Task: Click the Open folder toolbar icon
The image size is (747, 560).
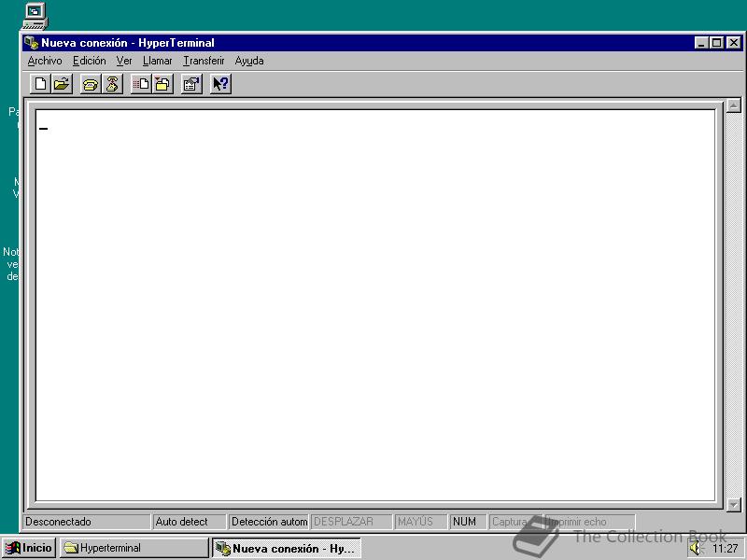Action: point(62,84)
